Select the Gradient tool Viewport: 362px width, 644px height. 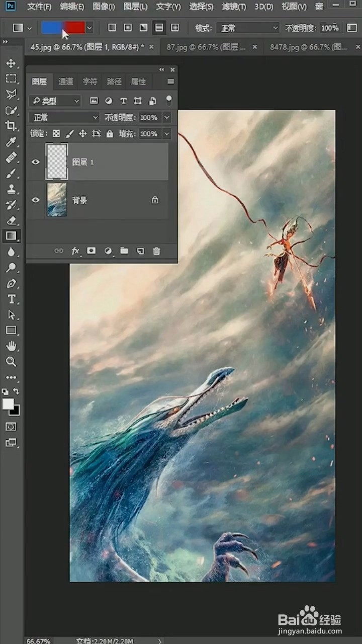click(x=11, y=235)
